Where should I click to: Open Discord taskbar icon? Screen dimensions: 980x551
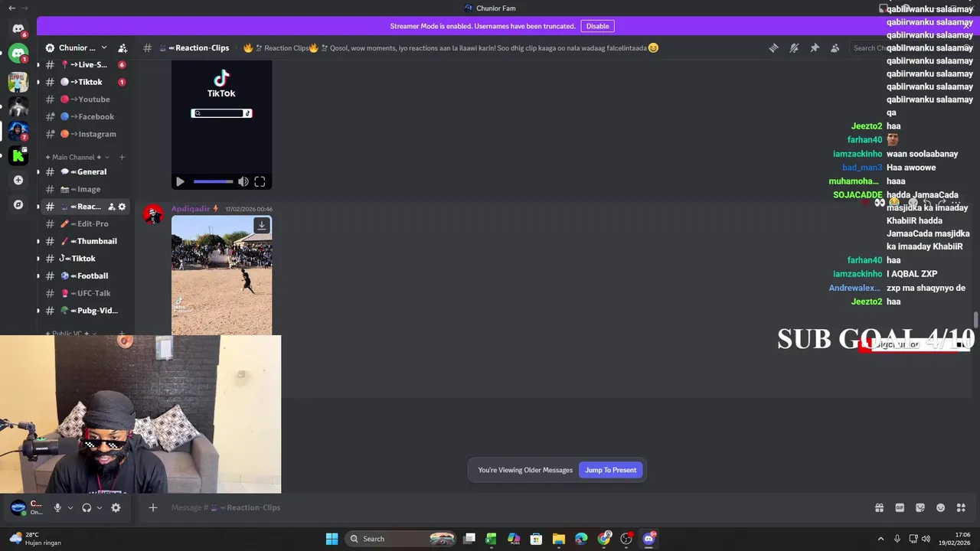coord(648,539)
